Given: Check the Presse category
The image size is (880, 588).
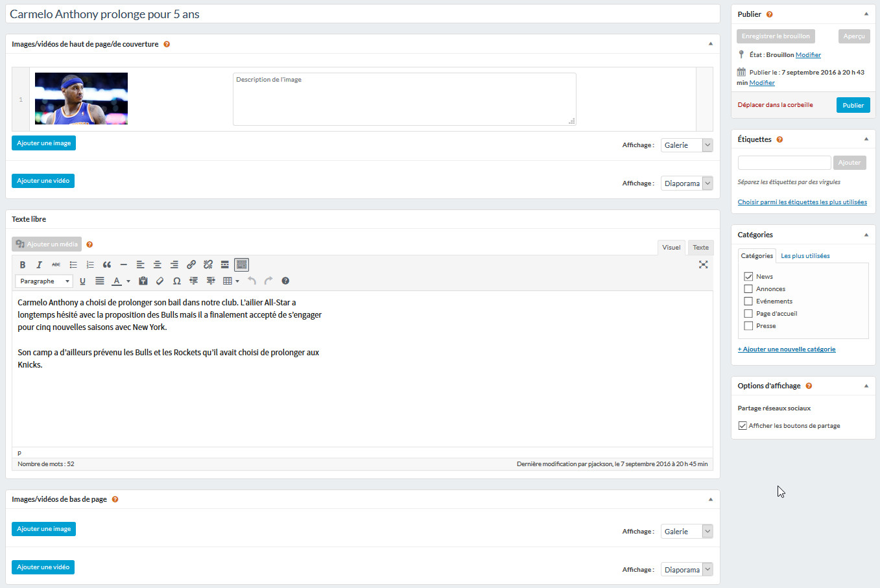Looking at the screenshot, I should point(748,325).
